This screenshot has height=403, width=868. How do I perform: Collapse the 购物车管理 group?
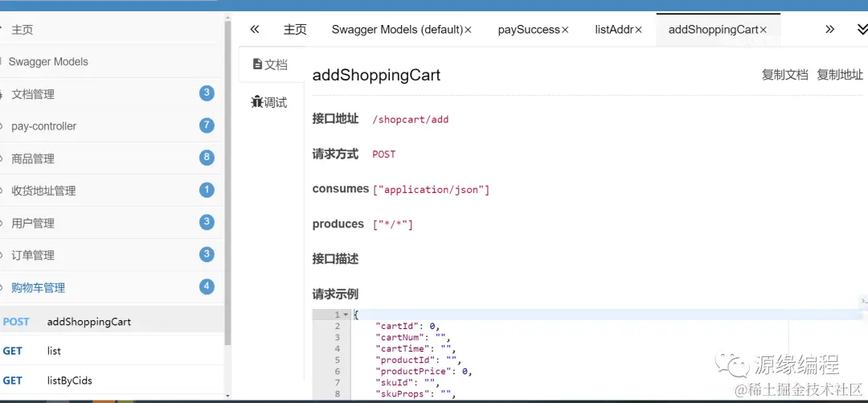(x=112, y=287)
